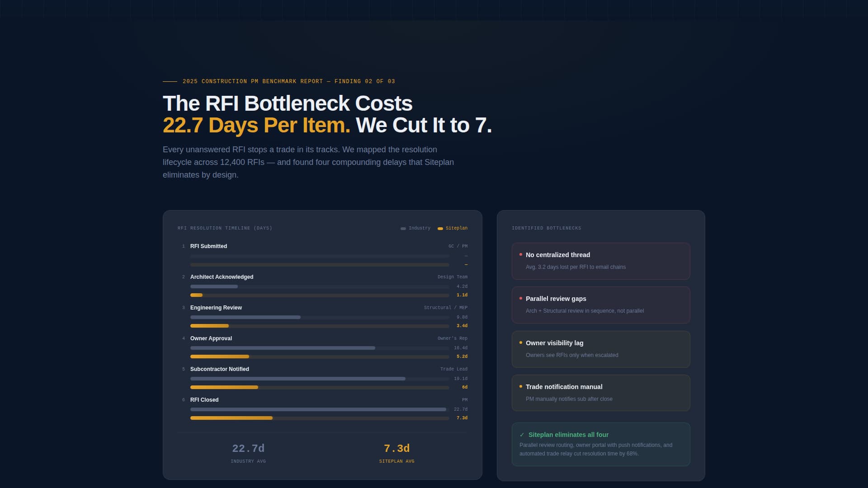Click the Owner's Rep role label
The height and width of the screenshot is (488, 868).
point(453,338)
